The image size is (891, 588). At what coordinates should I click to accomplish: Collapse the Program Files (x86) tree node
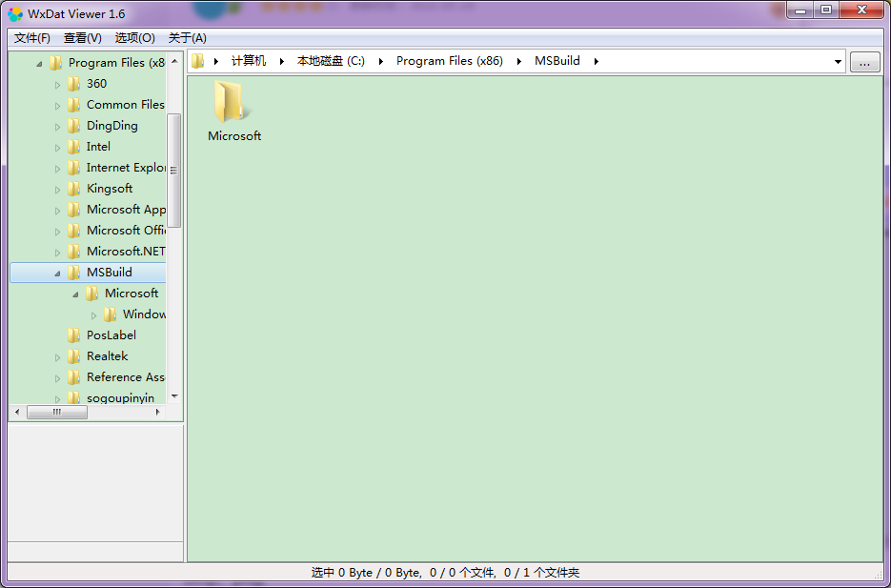[39, 64]
